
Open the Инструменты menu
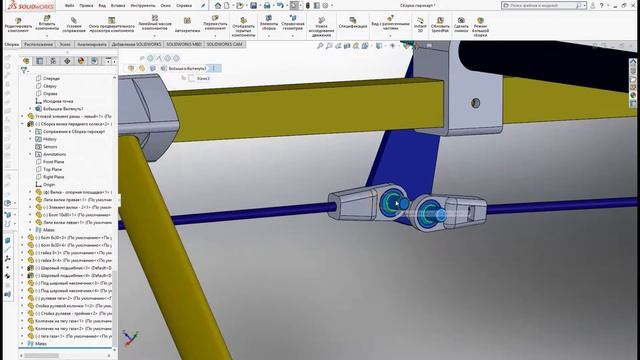[x=143, y=6]
